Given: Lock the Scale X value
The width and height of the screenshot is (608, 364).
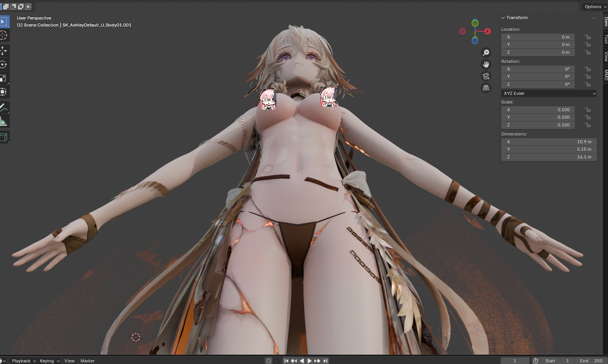Looking at the screenshot, I should 588,110.
